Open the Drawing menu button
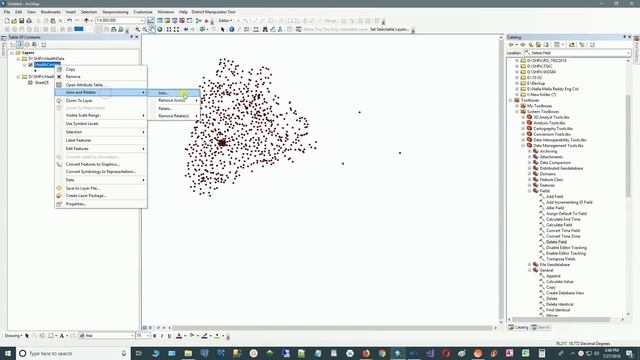This screenshot has height=360, width=640. (x=13, y=336)
